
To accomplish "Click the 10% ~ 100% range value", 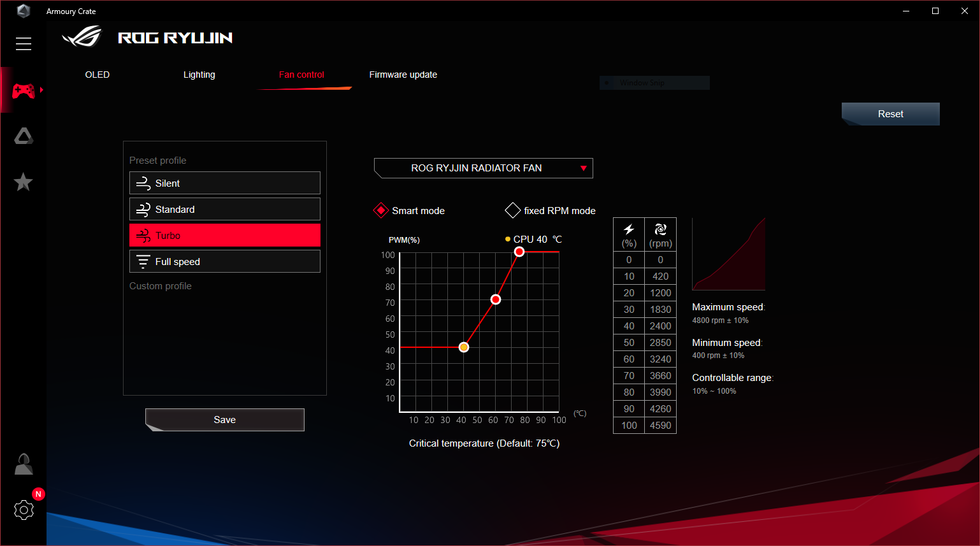I will [x=714, y=391].
